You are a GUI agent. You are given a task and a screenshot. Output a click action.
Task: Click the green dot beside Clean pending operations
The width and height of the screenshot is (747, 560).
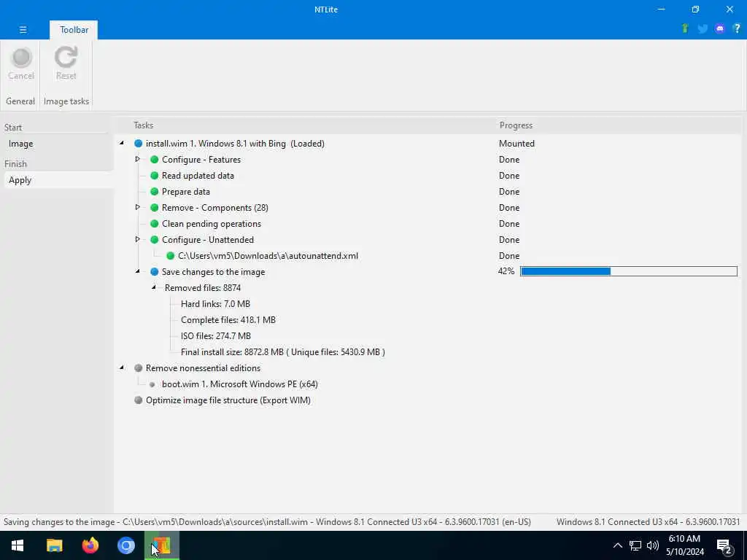tap(155, 224)
